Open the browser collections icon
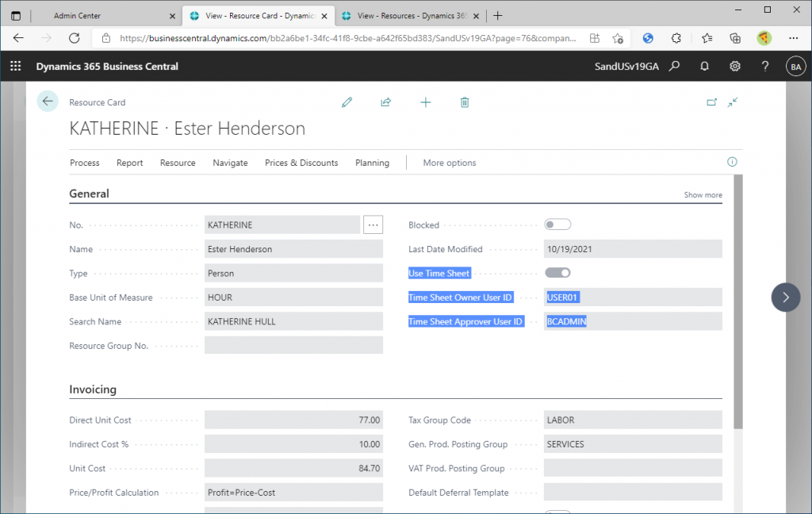The image size is (812, 514). [735, 38]
